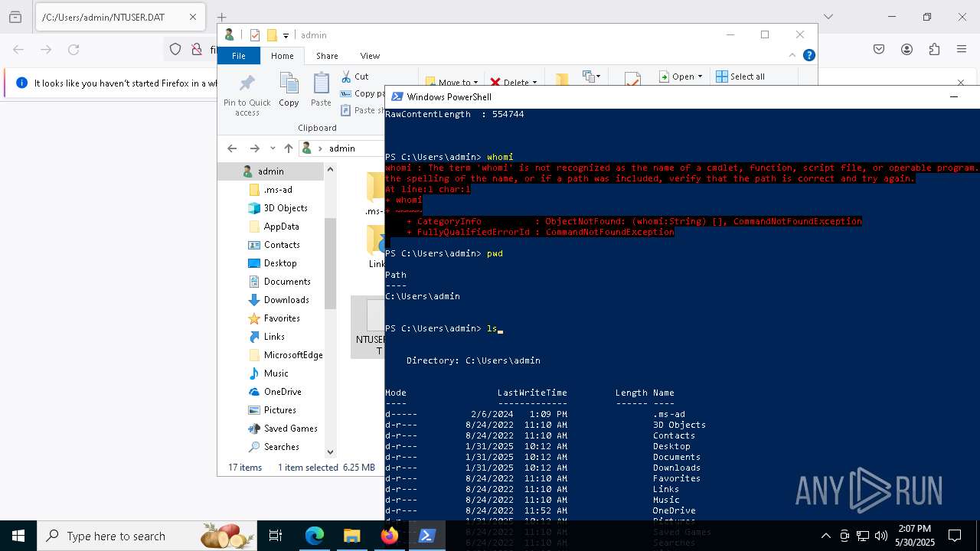Open a new Firefox tab
Viewport: 980px width, 551px height.
coord(221,17)
